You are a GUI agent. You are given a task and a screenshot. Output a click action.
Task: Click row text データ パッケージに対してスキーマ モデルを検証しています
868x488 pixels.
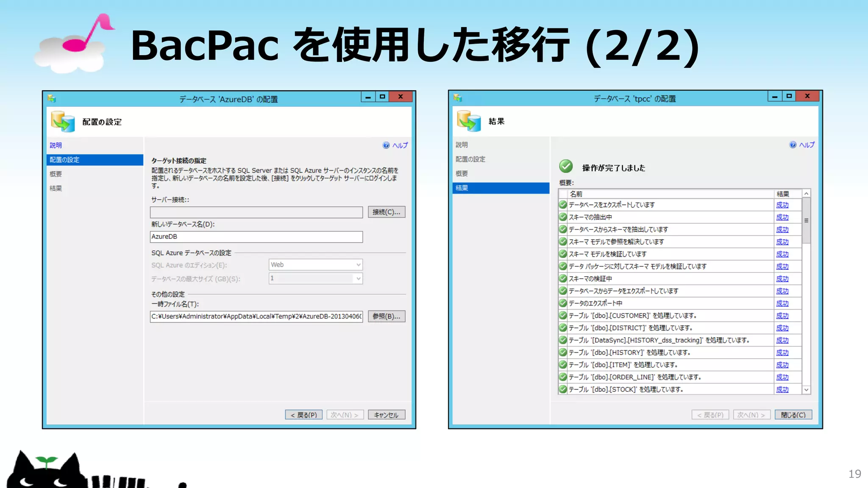tap(637, 266)
